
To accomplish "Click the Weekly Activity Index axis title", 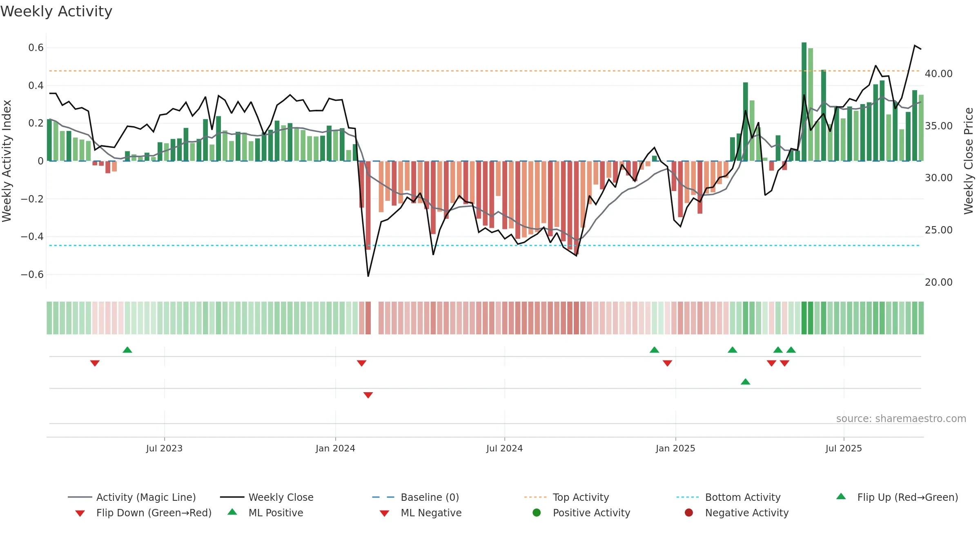I will pyautogui.click(x=7, y=161).
